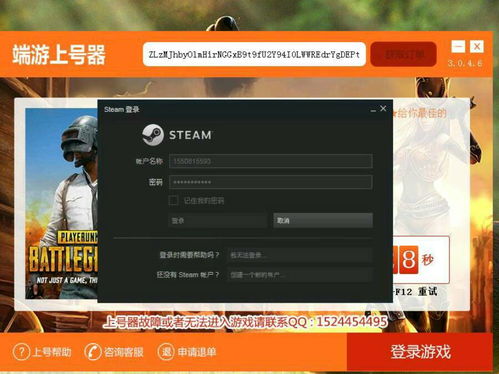Click the 我无法登录 help button
499x374 pixels.
pos(299,255)
